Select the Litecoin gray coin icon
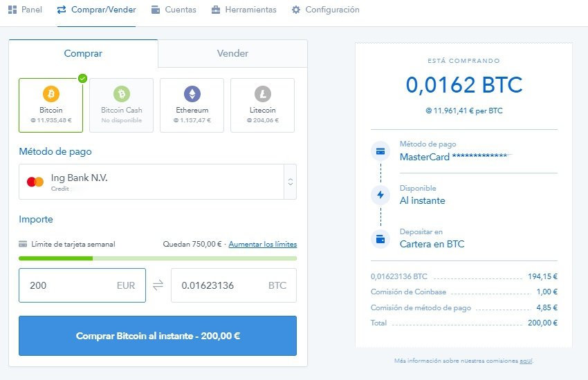Screen dimensions: 588x380 click(262, 94)
